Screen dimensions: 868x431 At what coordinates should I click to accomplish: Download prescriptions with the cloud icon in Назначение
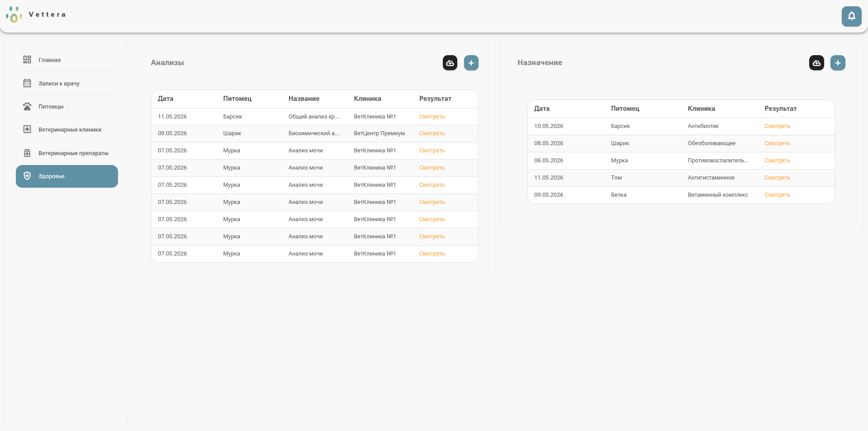pos(816,63)
